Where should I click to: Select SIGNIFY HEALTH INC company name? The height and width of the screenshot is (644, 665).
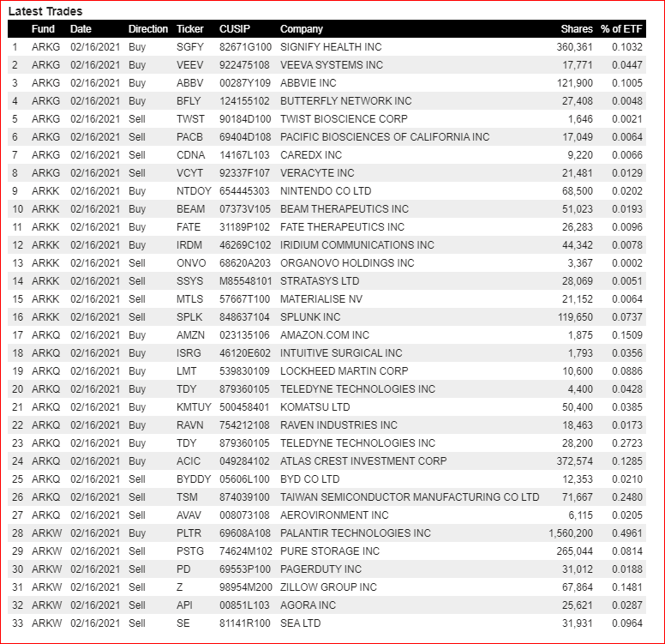coord(331,46)
